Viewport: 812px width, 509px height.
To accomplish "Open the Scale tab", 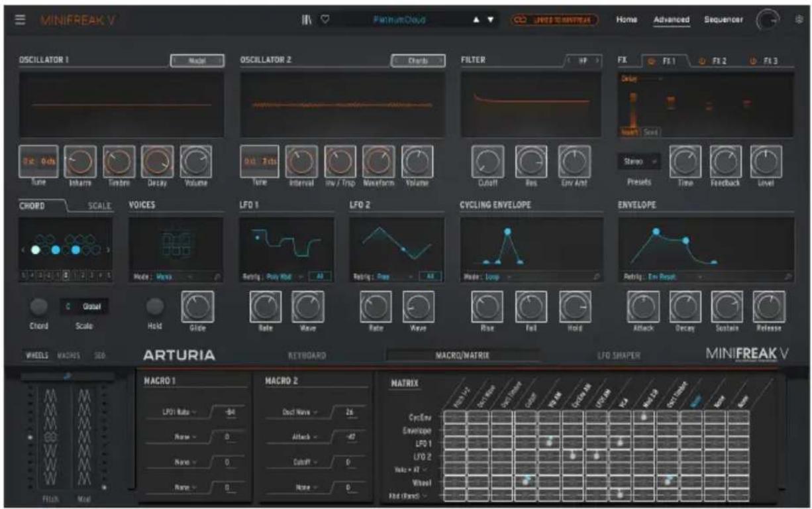I will [x=99, y=206].
